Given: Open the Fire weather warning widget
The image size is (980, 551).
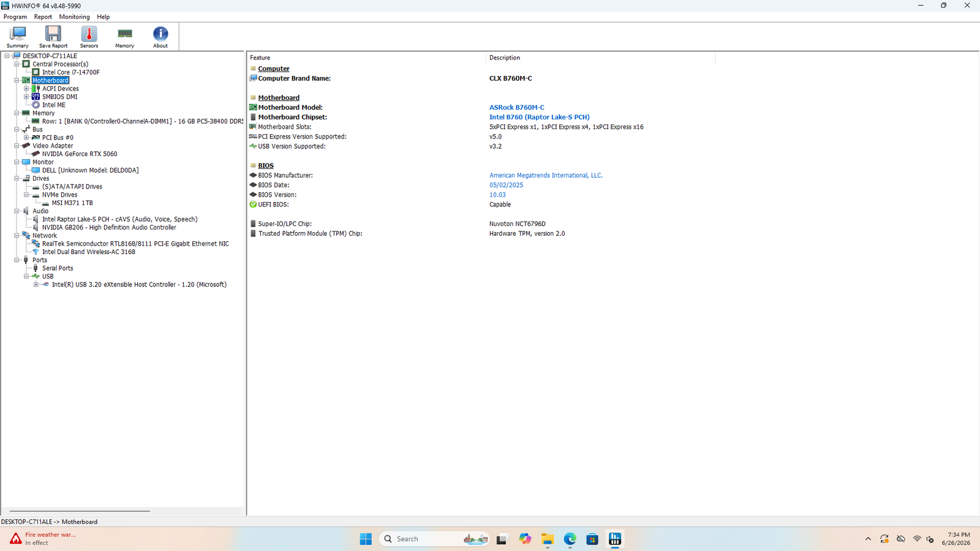Looking at the screenshot, I should [43, 539].
